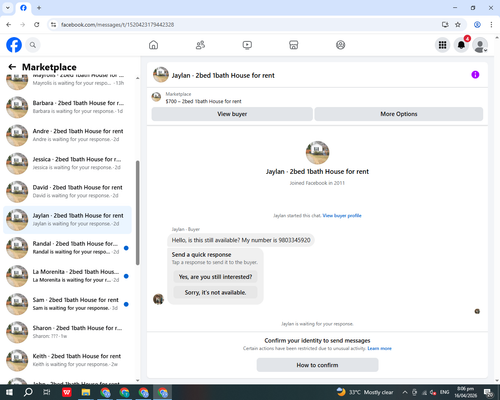Open the tab search dropdown
The width and height of the screenshot is (500, 400).
point(8,8)
